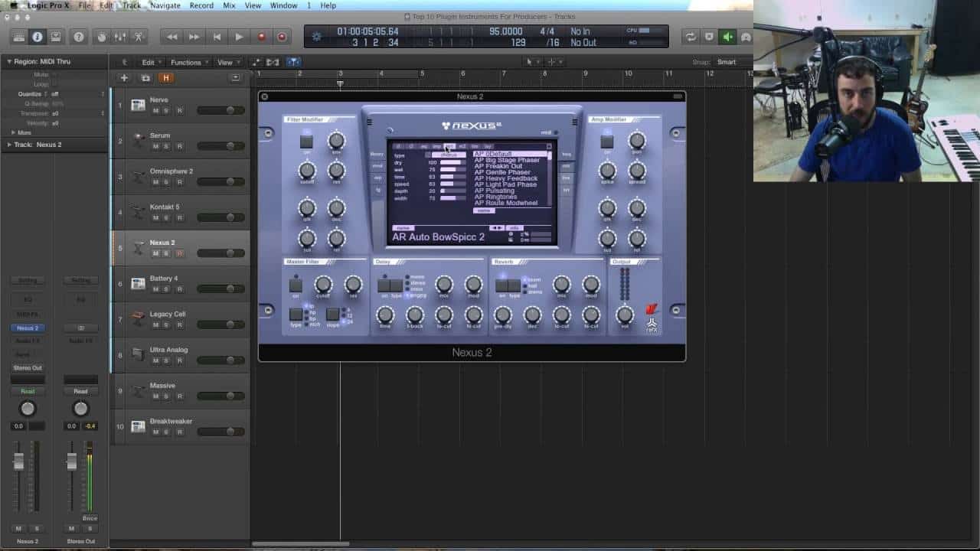980x551 pixels.
Task: Click the Nexus preset name button
Action: 403,227
